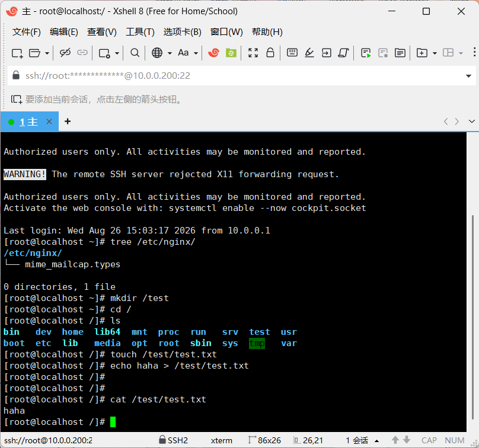Screen dimensions: 479x448
Task: Open the session Properties icon
Action: 104,53
